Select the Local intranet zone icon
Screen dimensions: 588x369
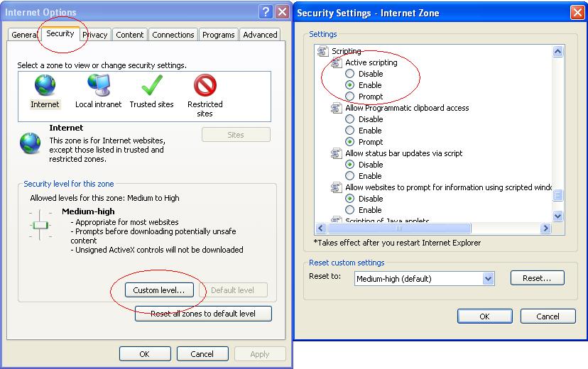click(x=98, y=87)
